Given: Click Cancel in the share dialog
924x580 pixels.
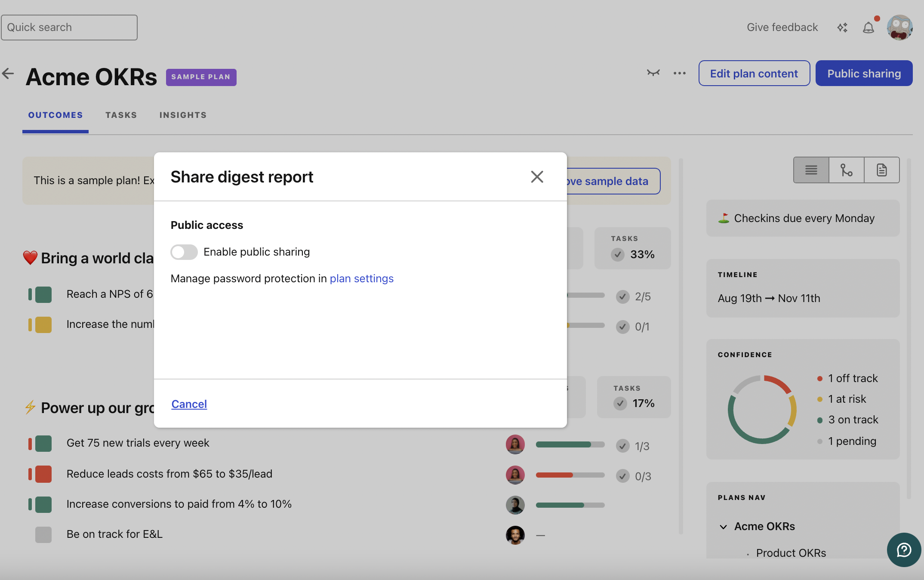Looking at the screenshot, I should [x=189, y=404].
